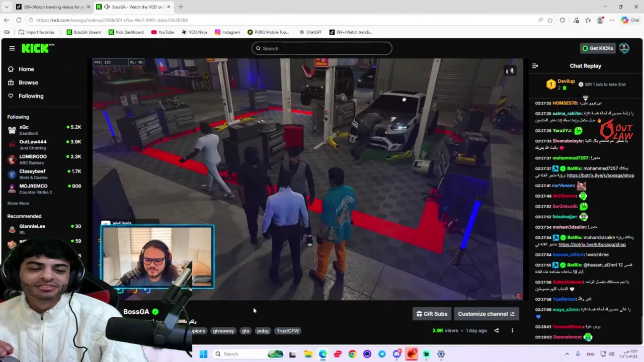Open Microsoft Edge from the taskbar
Viewport: 644px width, 362px height.
[323, 354]
